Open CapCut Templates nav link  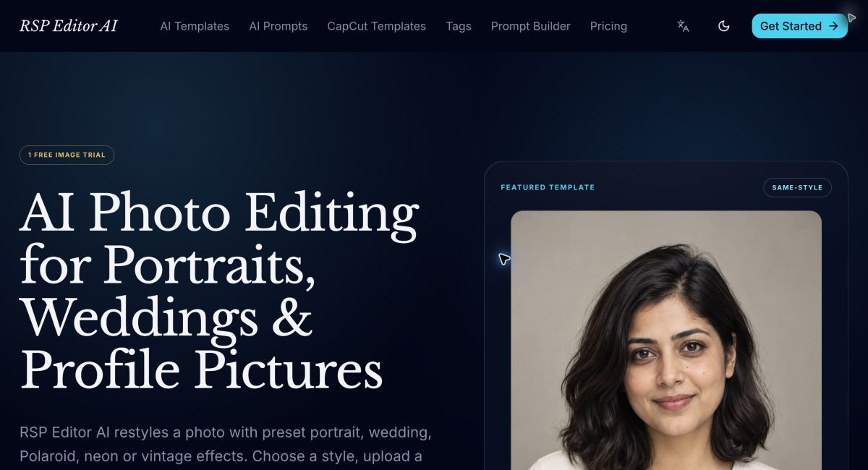click(x=377, y=26)
